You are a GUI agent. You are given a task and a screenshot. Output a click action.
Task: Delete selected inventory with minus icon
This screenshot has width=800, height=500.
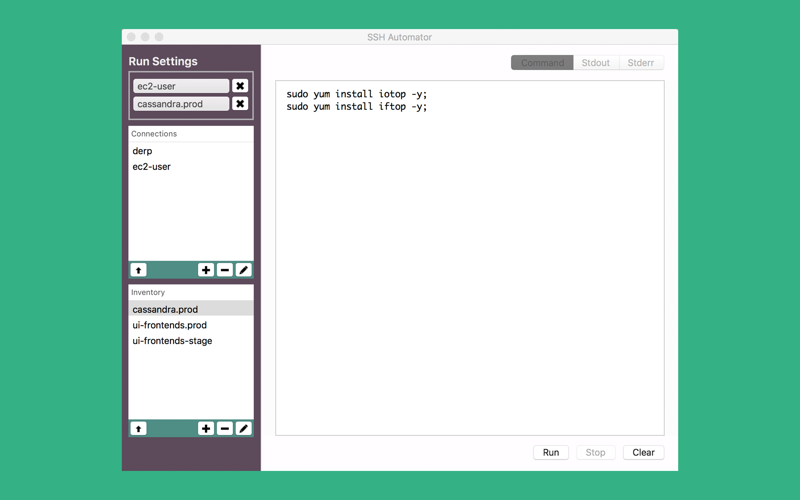click(224, 429)
